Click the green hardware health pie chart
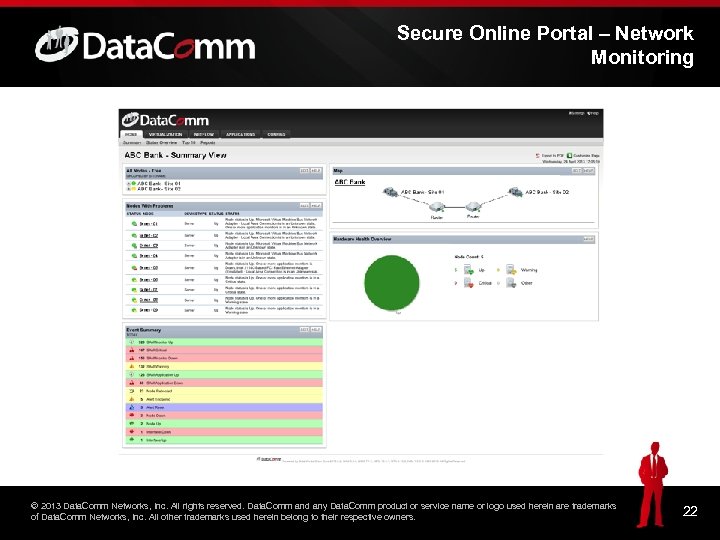 click(x=392, y=283)
